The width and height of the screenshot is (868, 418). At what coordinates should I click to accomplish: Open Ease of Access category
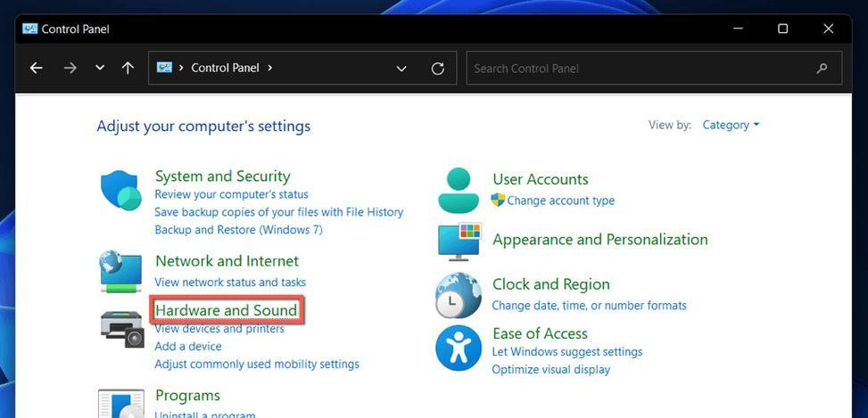tap(541, 334)
